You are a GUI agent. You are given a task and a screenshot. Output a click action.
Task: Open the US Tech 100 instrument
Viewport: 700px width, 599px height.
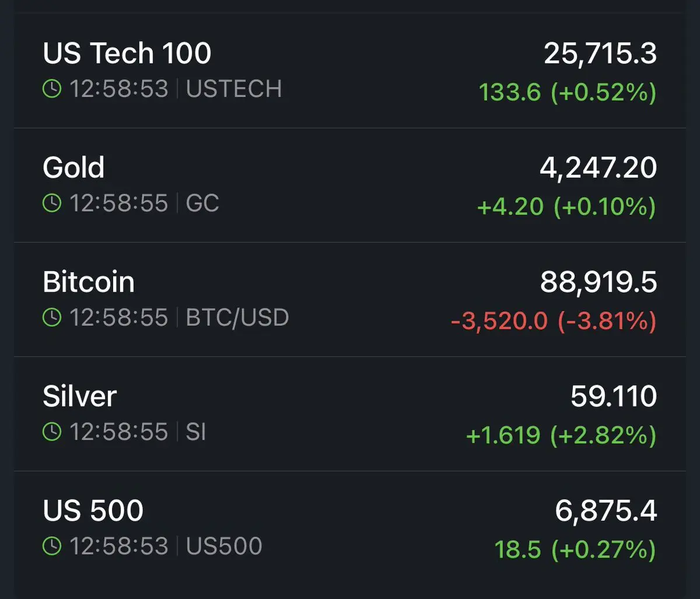click(x=127, y=54)
